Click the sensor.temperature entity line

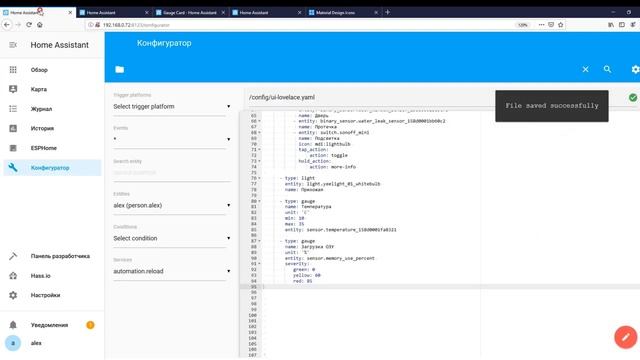tap(340, 230)
